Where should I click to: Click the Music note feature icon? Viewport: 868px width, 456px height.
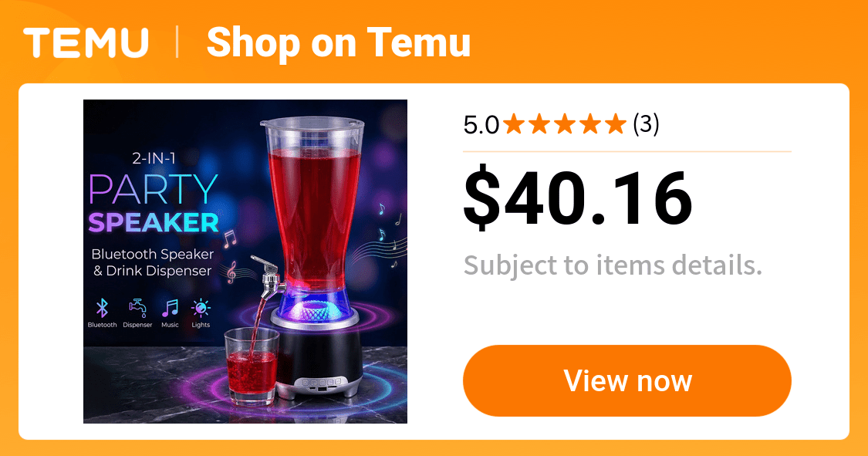pyautogui.click(x=170, y=308)
